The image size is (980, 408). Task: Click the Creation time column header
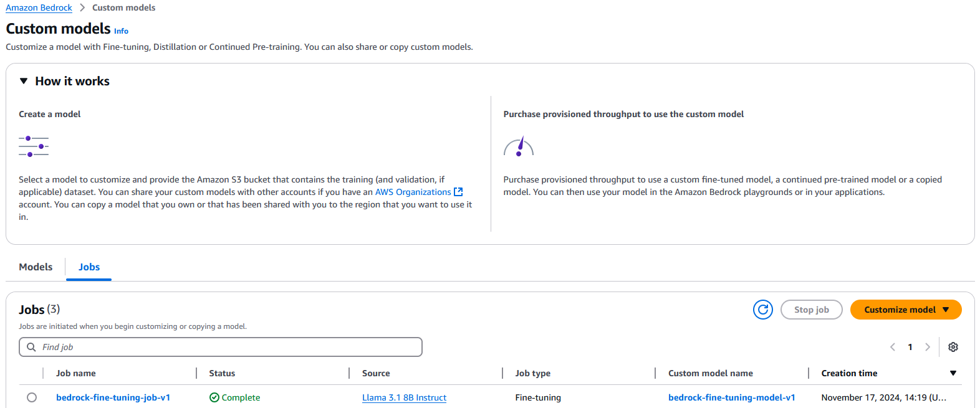point(849,373)
